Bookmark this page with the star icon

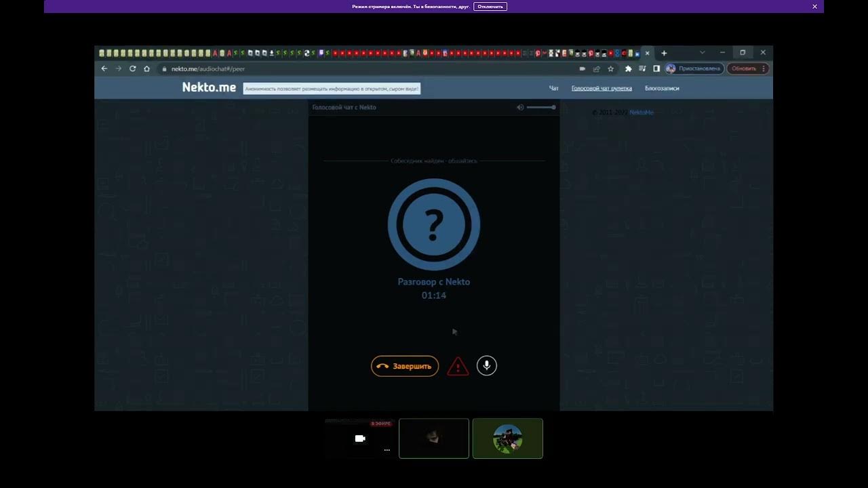611,68
